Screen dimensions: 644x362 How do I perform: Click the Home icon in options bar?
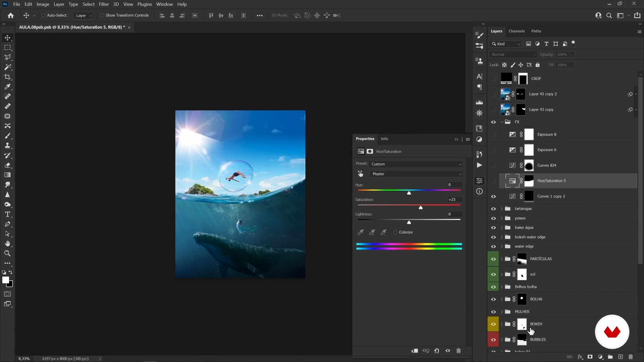click(11, 15)
